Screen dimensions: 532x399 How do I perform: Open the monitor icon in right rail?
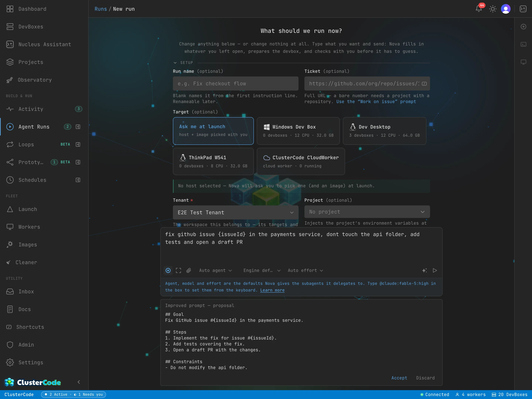pyautogui.click(x=523, y=62)
